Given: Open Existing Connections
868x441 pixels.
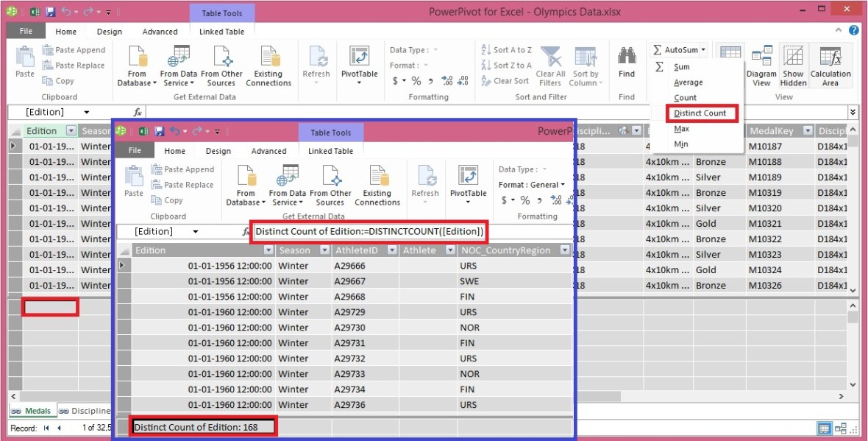Looking at the screenshot, I should coord(268,66).
